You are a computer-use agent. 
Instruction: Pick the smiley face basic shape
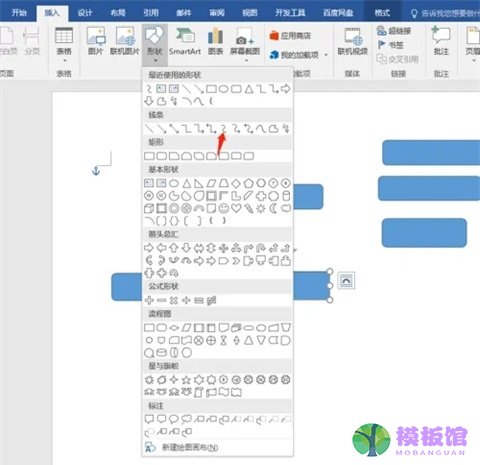[x=224, y=208]
